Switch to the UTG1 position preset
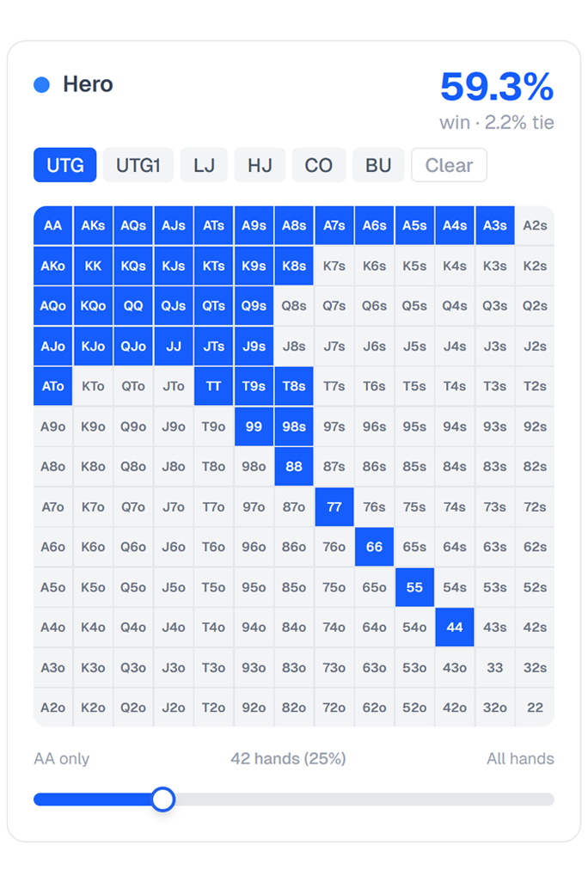The height and width of the screenshot is (882, 588). click(x=138, y=165)
